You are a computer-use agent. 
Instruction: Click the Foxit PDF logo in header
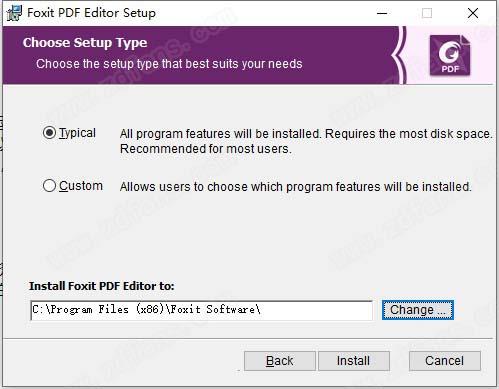450,56
